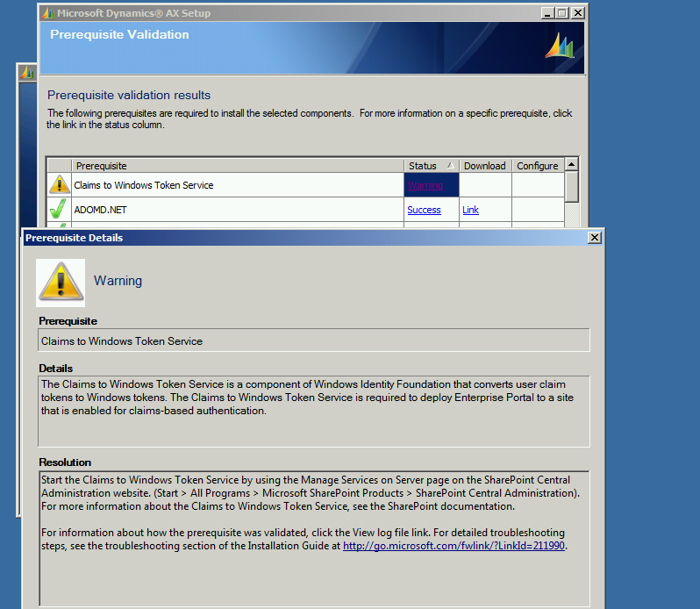700x609 pixels.
Task: Sort by the Prerequisite column header
Action: coord(238,166)
